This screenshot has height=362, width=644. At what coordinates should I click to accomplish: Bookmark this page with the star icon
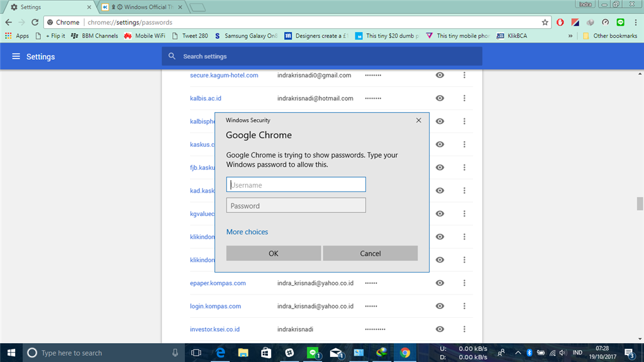tap(545, 22)
